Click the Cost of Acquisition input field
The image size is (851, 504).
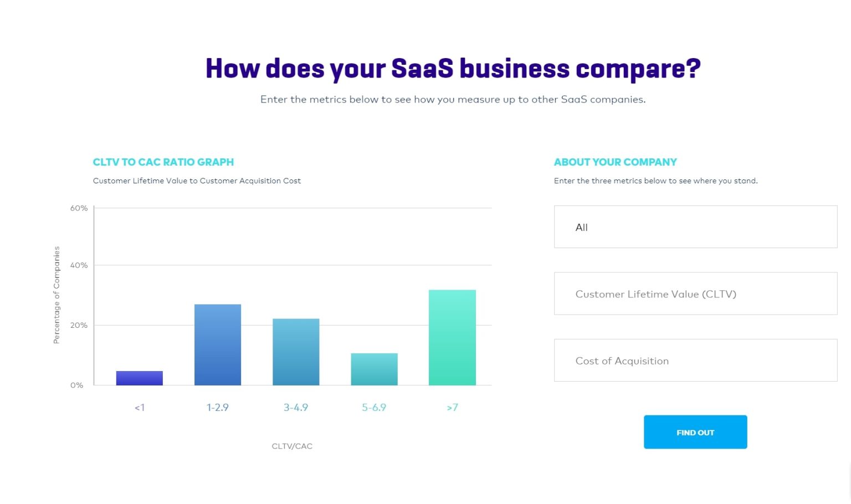point(695,360)
